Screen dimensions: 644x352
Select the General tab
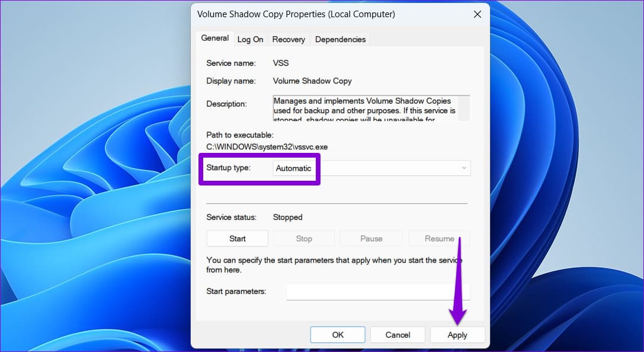click(x=214, y=38)
